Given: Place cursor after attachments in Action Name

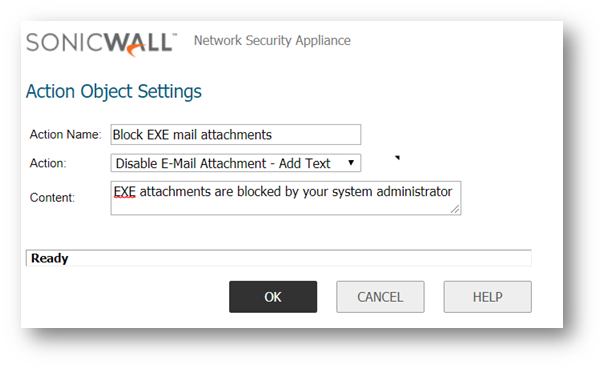Looking at the screenshot, I should [x=273, y=135].
